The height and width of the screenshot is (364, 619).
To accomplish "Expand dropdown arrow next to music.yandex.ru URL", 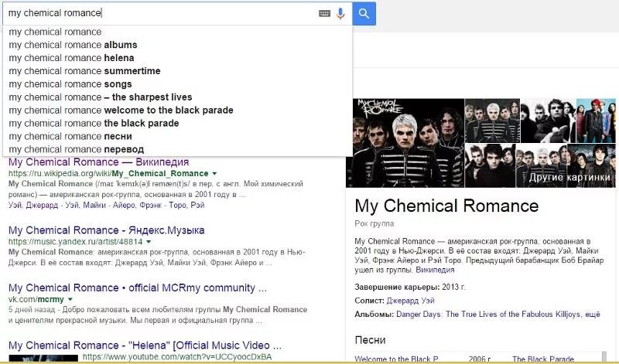I will coord(149,242).
